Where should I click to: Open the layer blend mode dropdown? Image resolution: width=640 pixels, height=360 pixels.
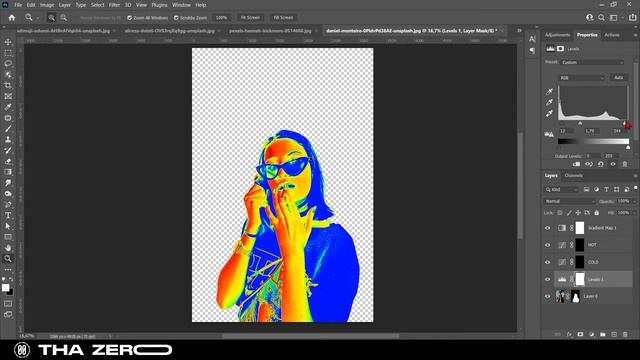[x=569, y=201]
